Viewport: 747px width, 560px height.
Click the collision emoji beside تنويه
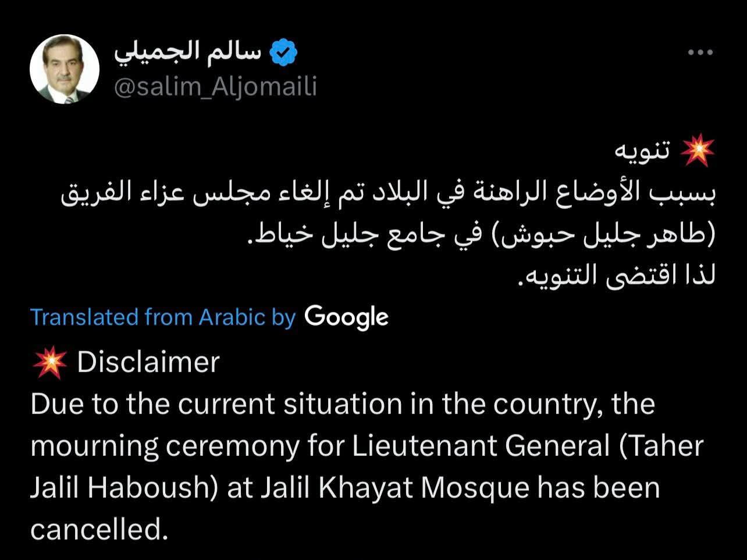[x=697, y=151]
